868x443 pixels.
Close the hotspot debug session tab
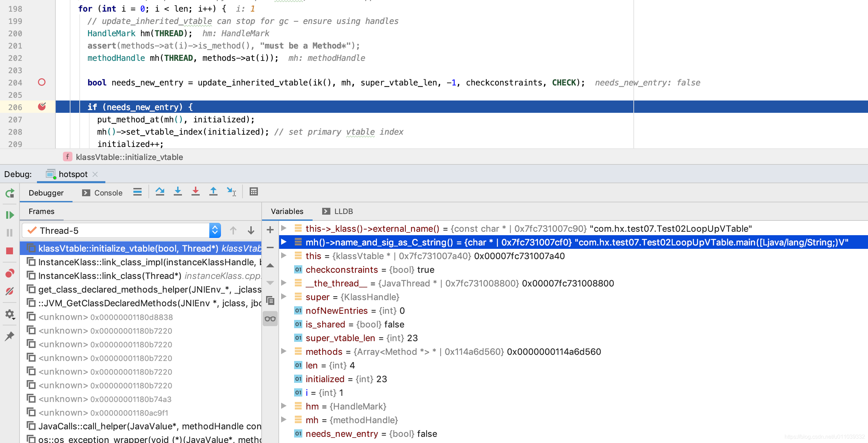pyautogui.click(x=95, y=174)
